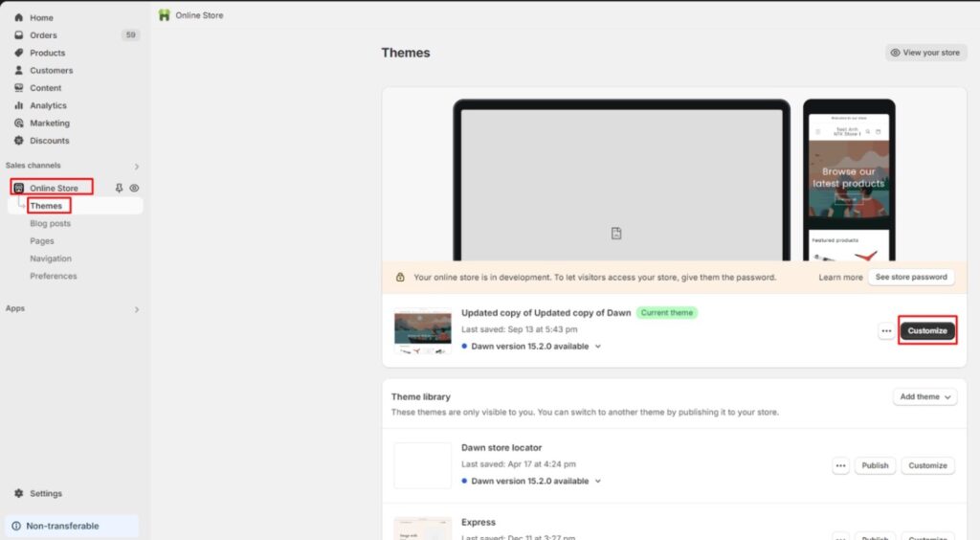980x540 pixels.
Task: Click the green Online Store icon in header
Action: 165,15
